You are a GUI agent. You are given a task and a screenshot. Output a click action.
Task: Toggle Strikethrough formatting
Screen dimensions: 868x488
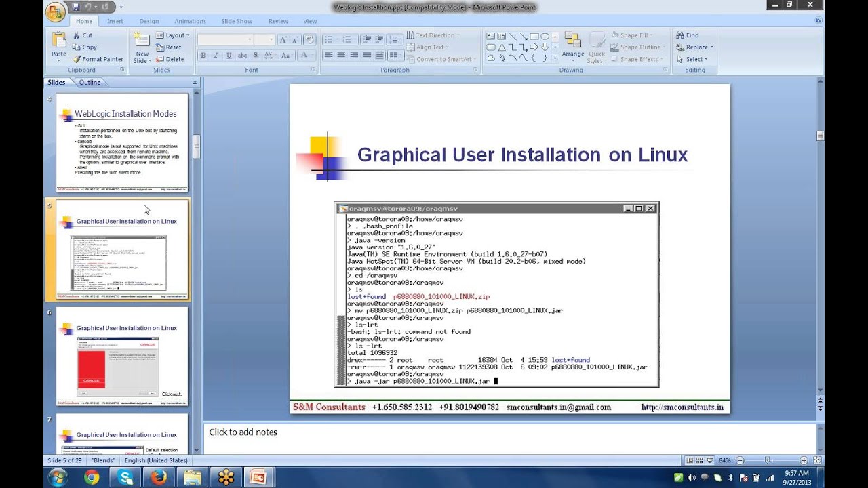pyautogui.click(x=242, y=56)
